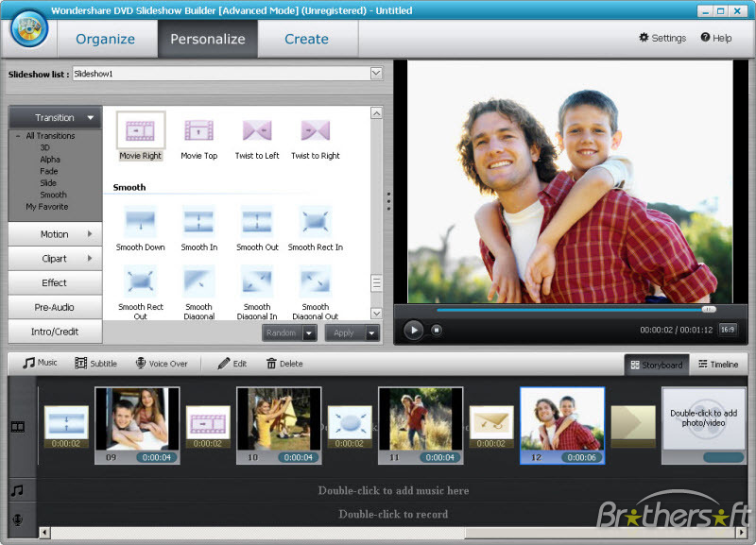Select the Slide transition category

(48, 183)
